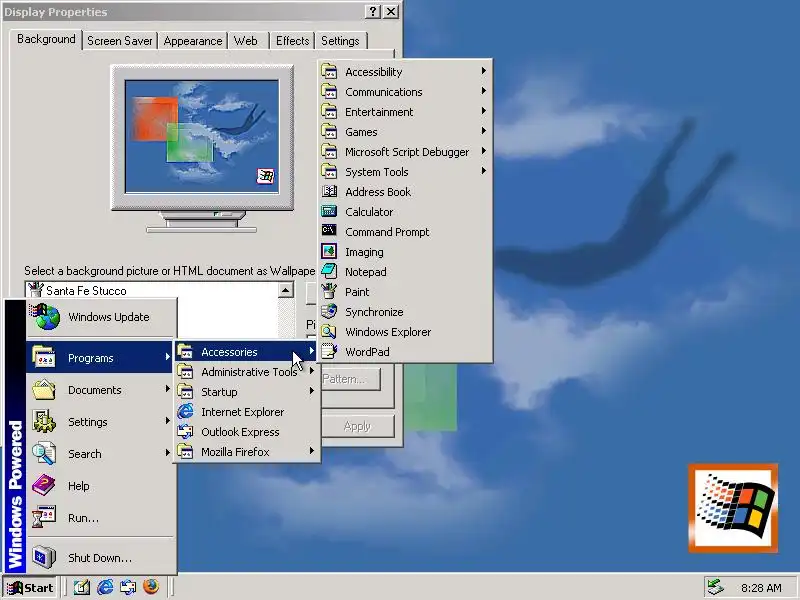
Task: Click the wallpaper list scroll-up arrow
Action: point(286,290)
